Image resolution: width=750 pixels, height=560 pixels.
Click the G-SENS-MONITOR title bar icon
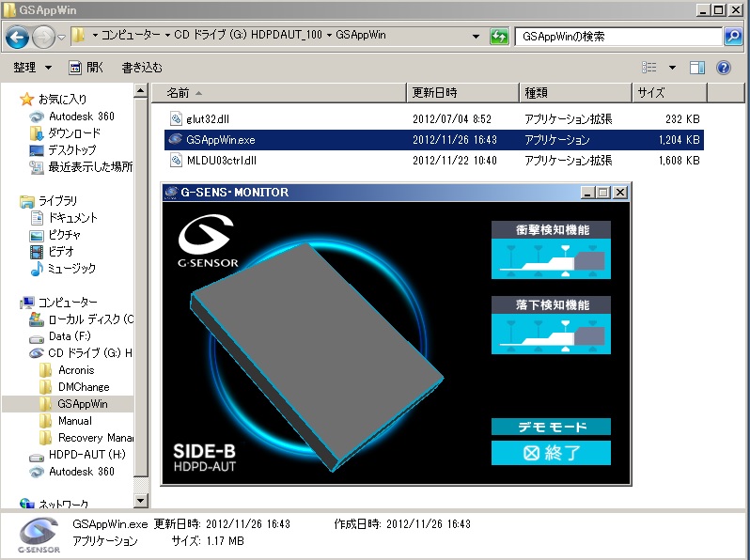click(171, 193)
